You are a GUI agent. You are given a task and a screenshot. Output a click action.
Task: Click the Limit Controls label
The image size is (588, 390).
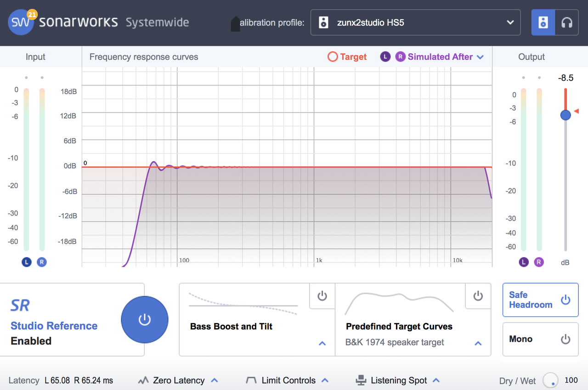coord(288,380)
